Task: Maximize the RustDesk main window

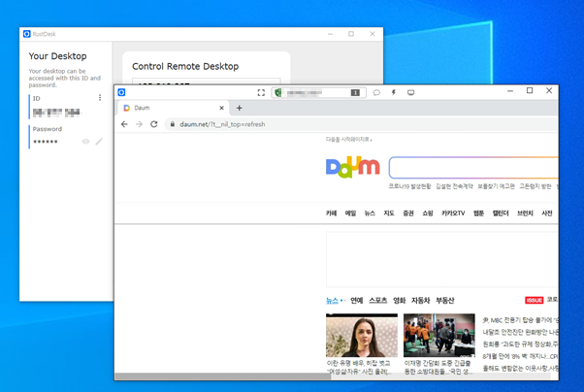Action: click(351, 34)
